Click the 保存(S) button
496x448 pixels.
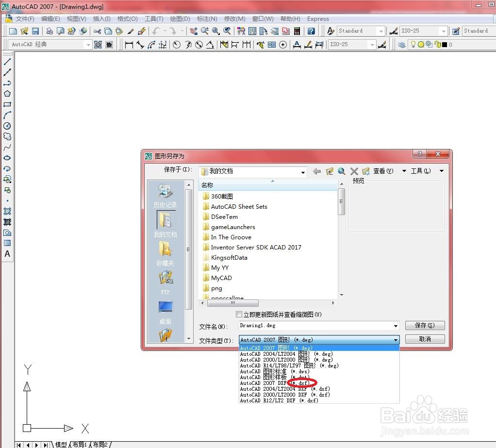[x=425, y=325]
